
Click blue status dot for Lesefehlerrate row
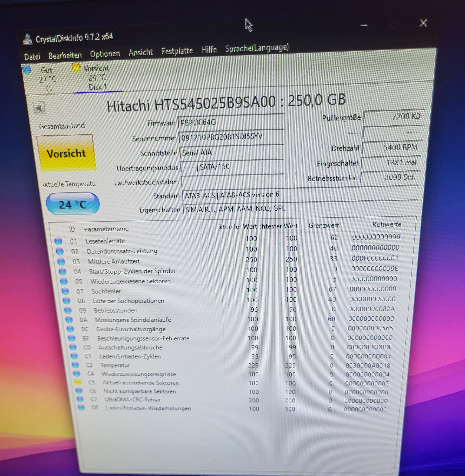(x=58, y=241)
